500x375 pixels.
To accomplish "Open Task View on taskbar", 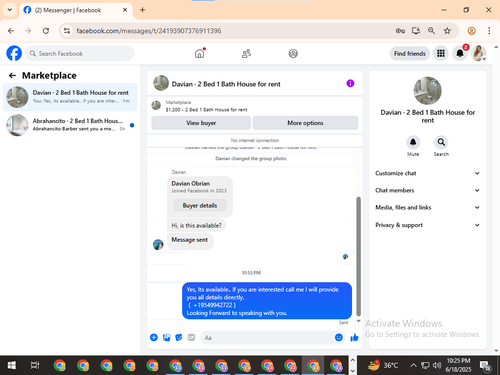I will pos(35,366).
